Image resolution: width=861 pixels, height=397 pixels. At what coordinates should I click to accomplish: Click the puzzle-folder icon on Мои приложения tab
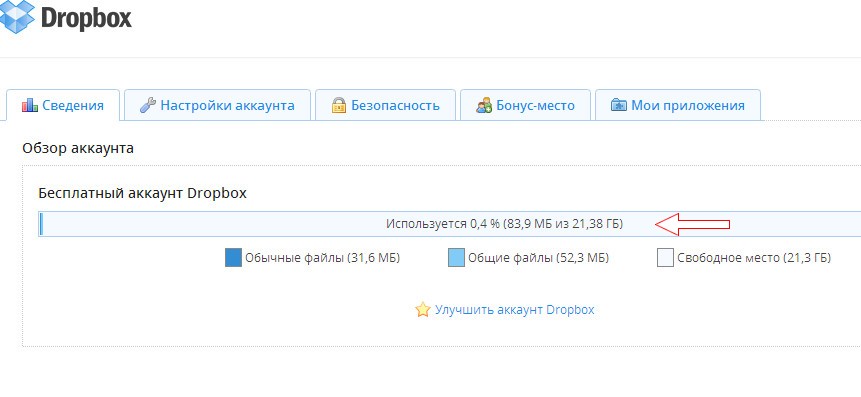click(619, 105)
